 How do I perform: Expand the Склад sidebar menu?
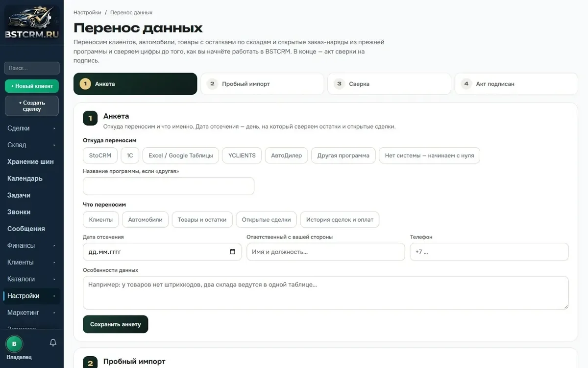(x=31, y=145)
